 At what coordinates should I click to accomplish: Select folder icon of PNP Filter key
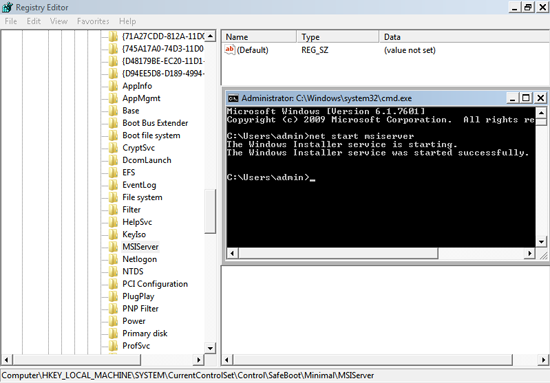click(x=113, y=309)
